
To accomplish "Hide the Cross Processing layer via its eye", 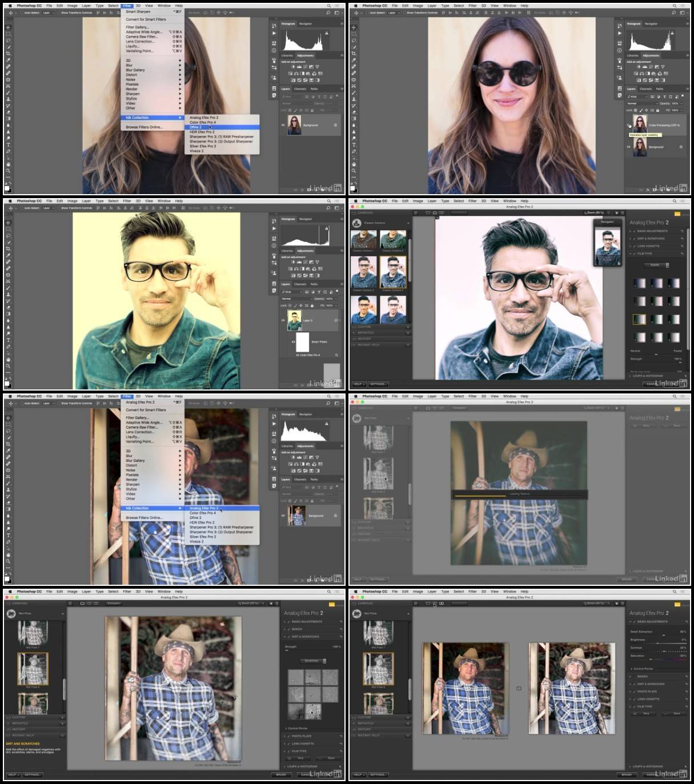I will [629, 125].
